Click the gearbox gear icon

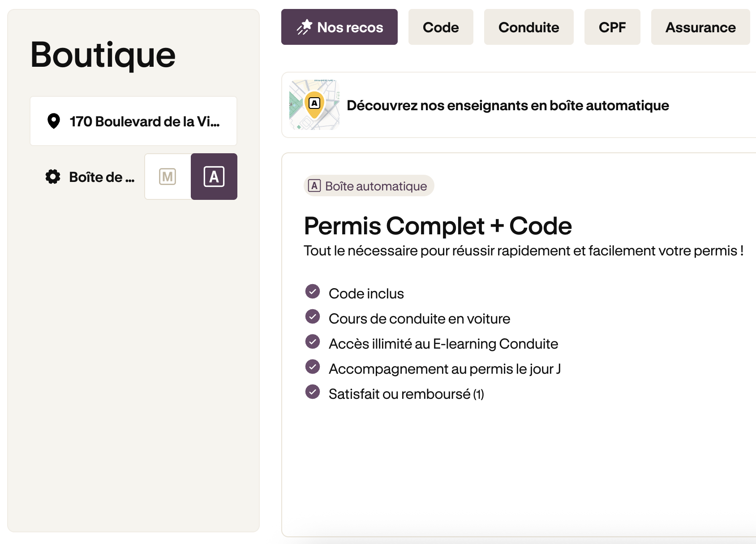click(x=53, y=177)
